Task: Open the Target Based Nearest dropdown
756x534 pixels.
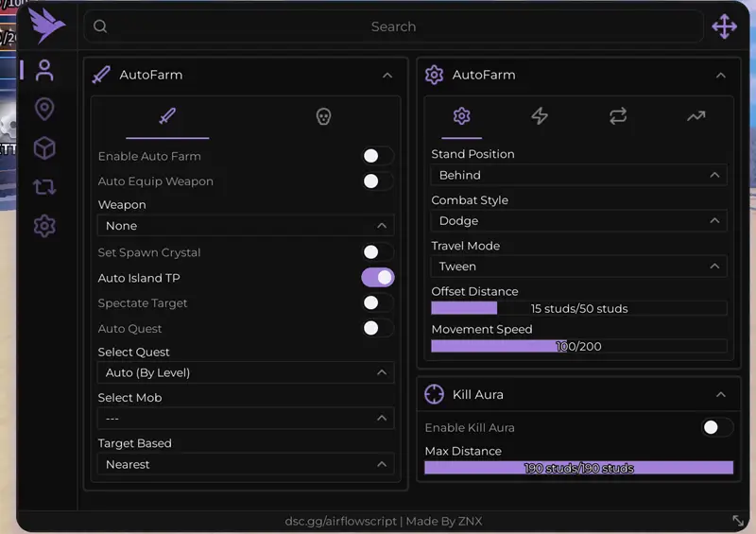Action: [x=246, y=464]
